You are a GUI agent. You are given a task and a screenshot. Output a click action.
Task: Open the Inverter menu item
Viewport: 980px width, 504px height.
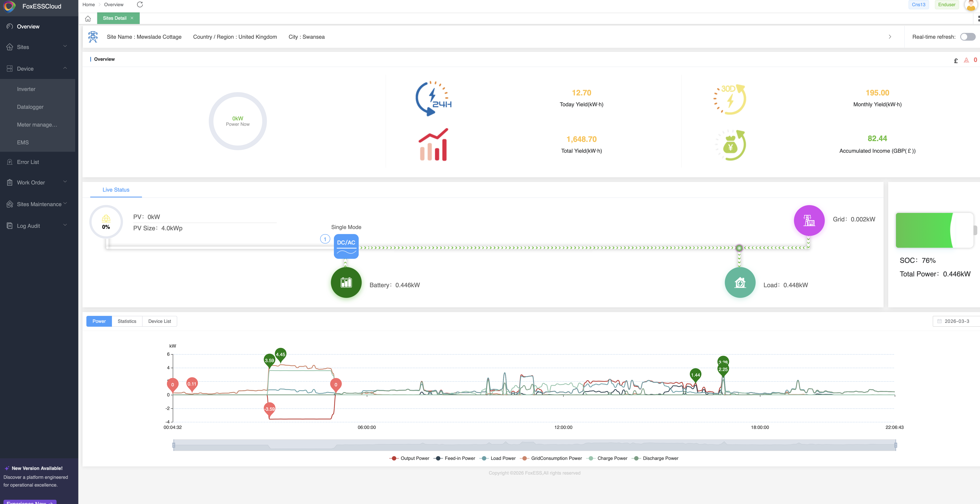point(26,89)
